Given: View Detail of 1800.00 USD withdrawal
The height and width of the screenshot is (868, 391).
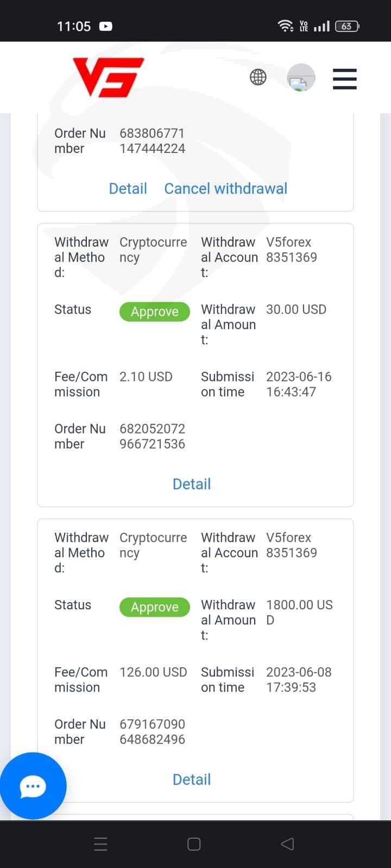Looking at the screenshot, I should click(x=191, y=780).
